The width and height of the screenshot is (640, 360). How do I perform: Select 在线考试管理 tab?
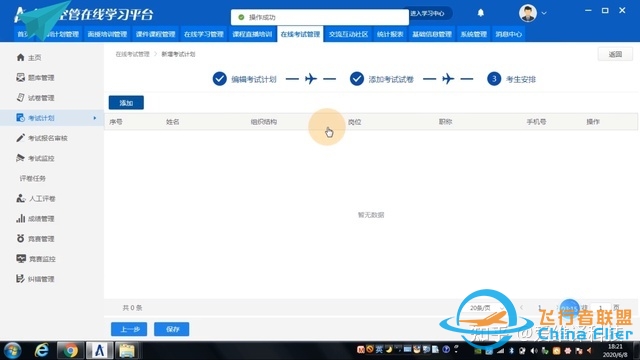(x=300, y=34)
